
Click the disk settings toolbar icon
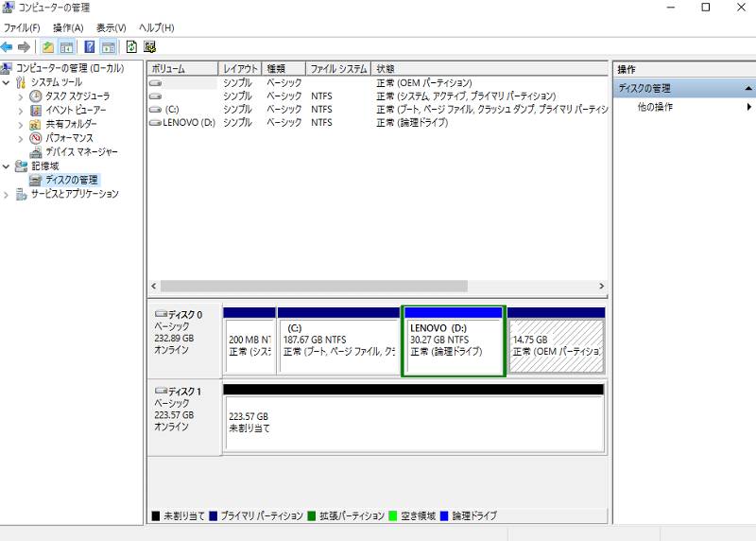click(x=150, y=46)
